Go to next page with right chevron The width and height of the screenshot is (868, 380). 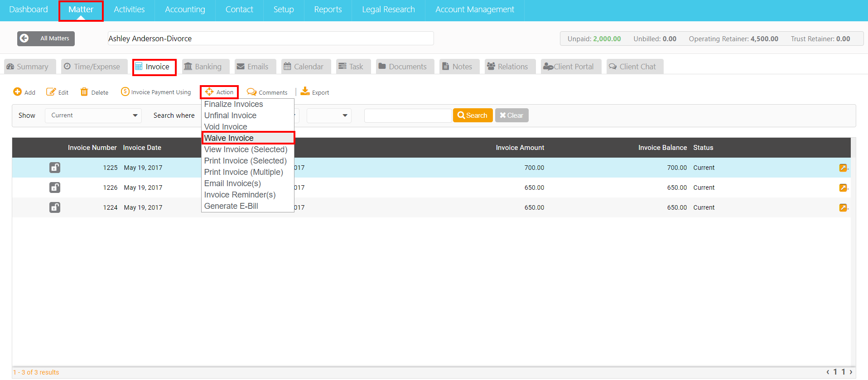click(x=851, y=372)
